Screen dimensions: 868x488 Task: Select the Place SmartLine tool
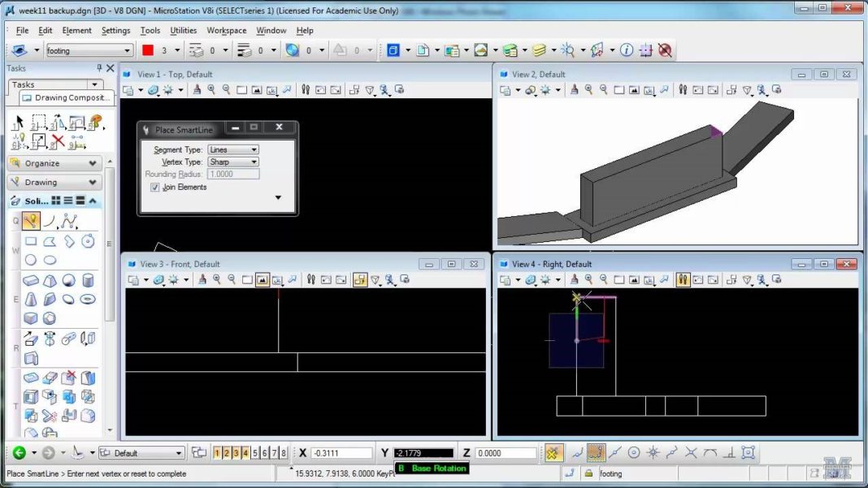point(29,220)
